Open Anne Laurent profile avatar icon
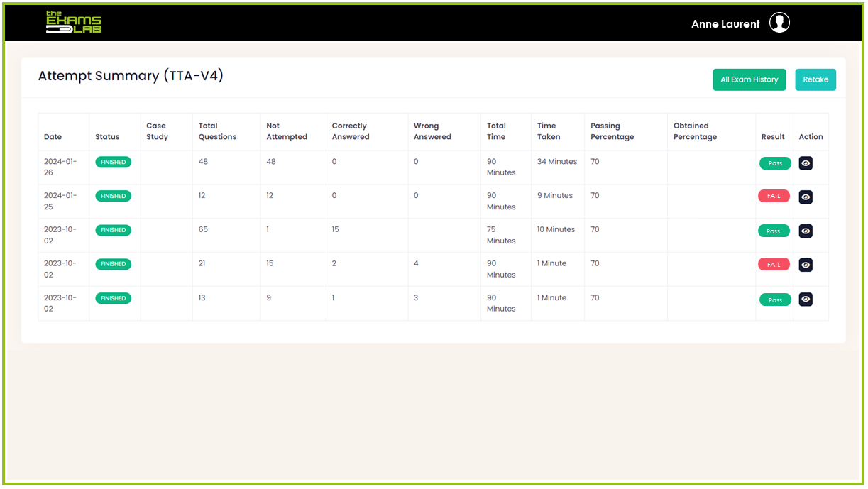The width and height of the screenshot is (868, 489). (x=779, y=23)
